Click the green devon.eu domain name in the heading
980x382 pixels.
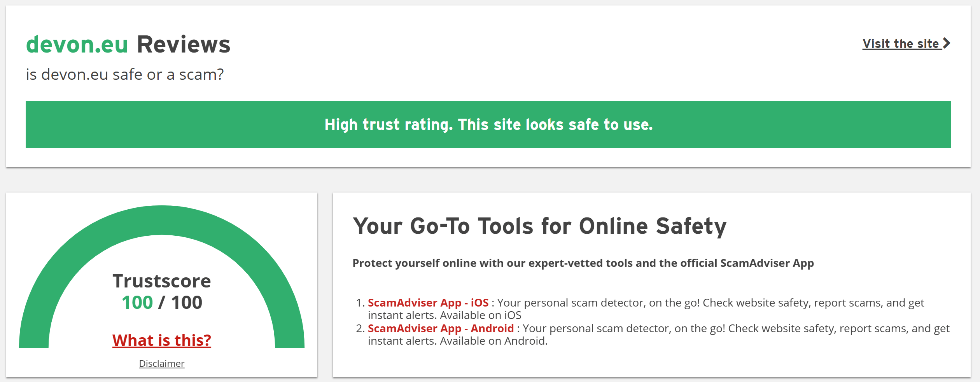point(77,44)
